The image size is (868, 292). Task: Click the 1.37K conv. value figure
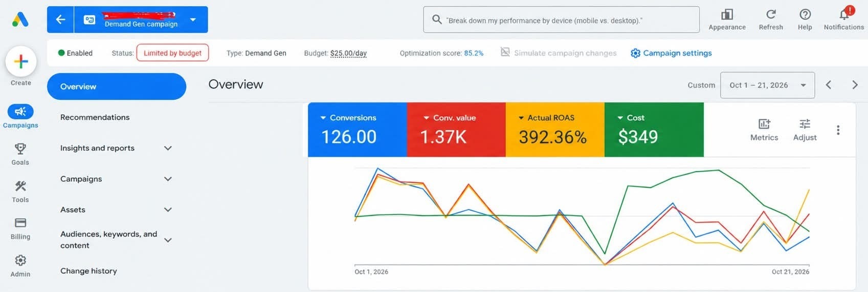443,137
